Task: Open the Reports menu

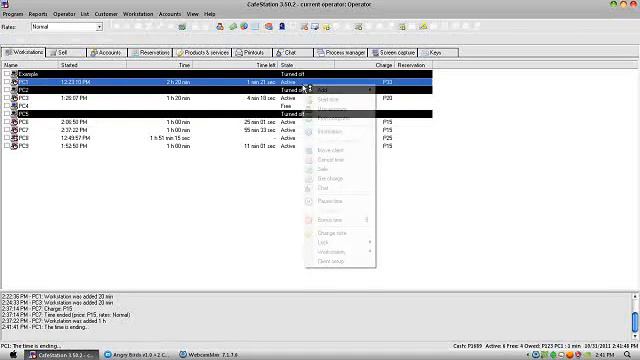Action: [38, 14]
